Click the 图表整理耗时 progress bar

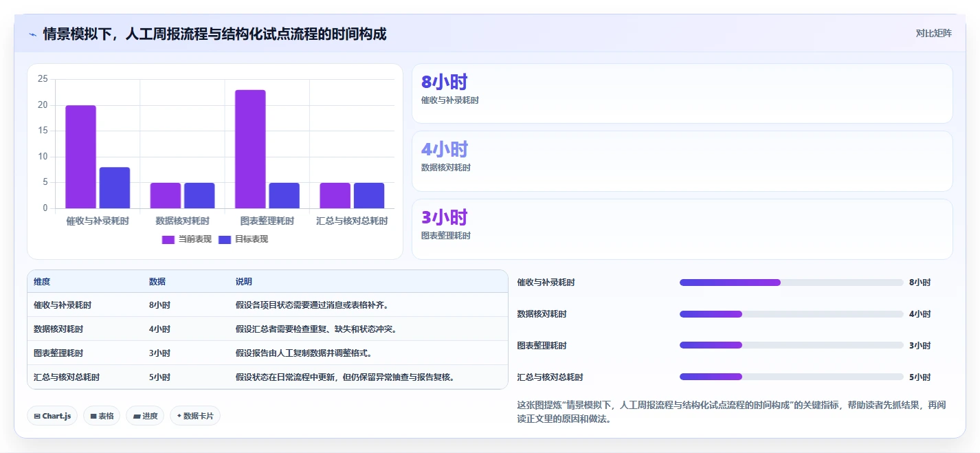point(791,345)
